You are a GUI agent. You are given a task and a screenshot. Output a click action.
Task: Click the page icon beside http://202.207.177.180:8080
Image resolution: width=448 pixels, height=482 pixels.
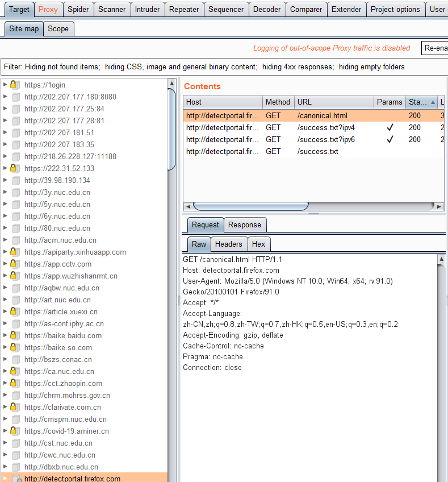pyautogui.click(x=16, y=97)
